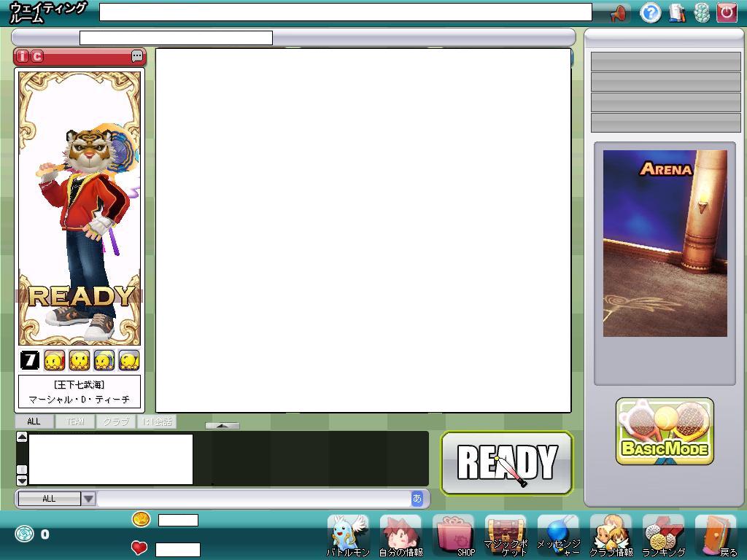
Task: Click the red megaphone announcement icon
Action: pyautogui.click(x=619, y=13)
